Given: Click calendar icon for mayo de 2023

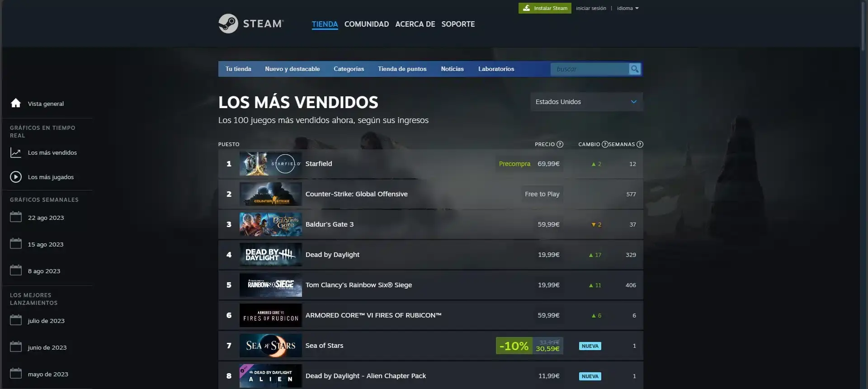Looking at the screenshot, I should (x=16, y=374).
